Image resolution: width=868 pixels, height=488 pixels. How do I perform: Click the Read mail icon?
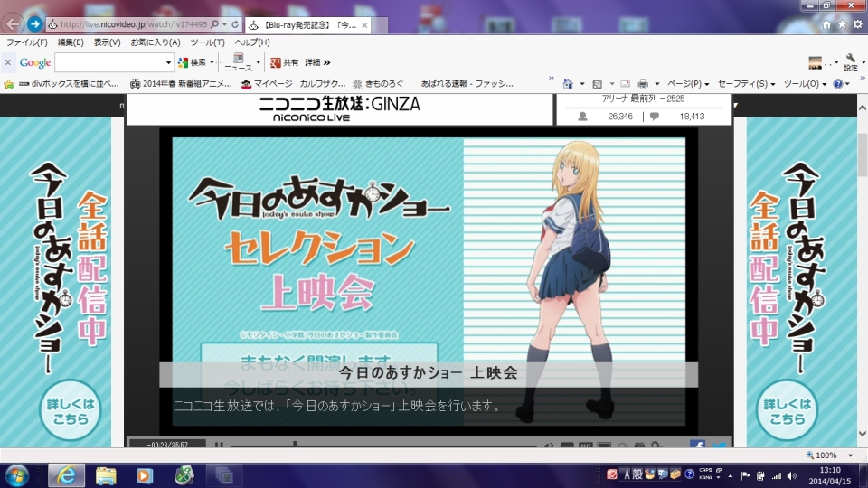tap(625, 84)
